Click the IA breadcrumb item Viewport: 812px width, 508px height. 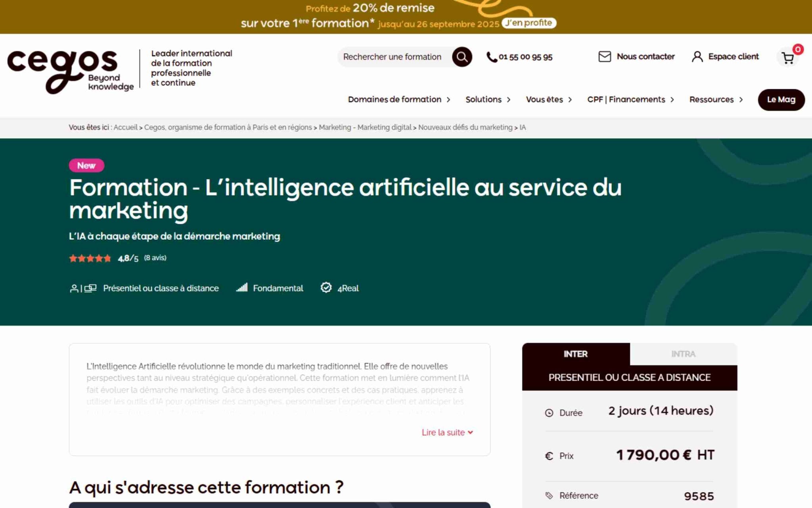point(523,127)
